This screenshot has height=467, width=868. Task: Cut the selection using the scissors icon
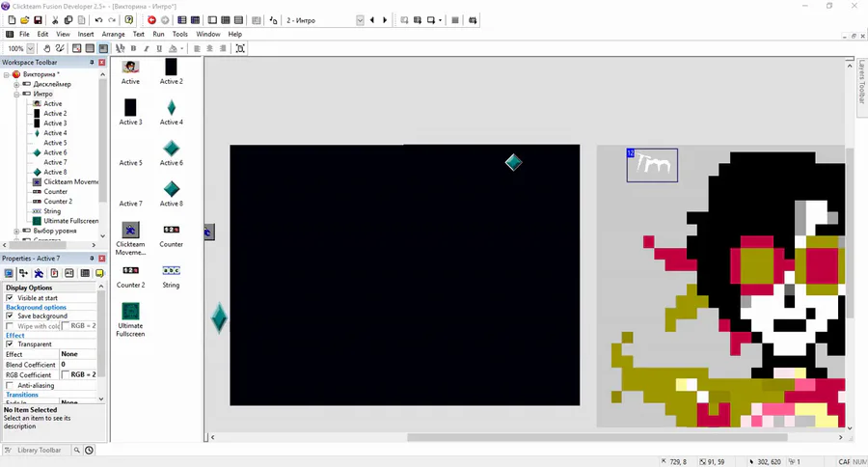55,20
